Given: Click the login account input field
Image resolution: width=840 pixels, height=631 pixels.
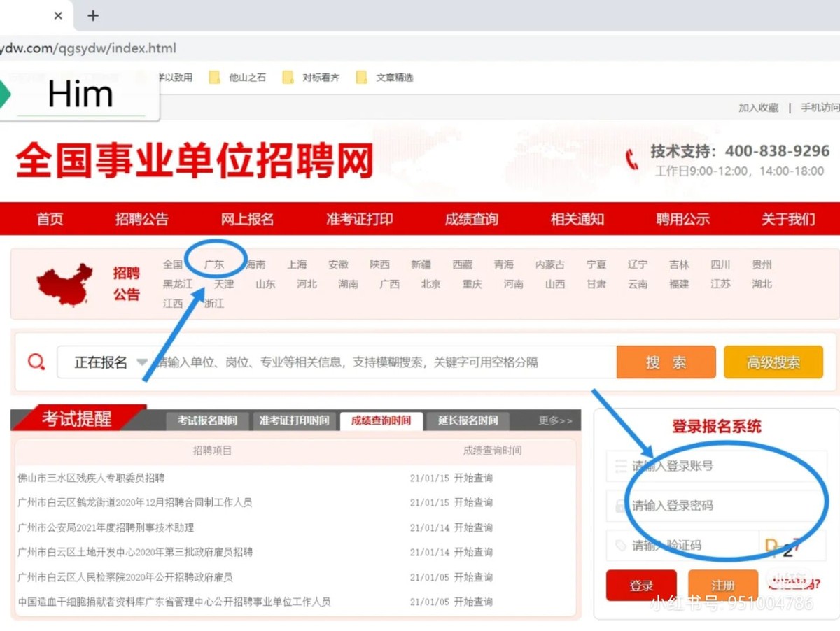Looking at the screenshot, I should pyautogui.click(x=716, y=466).
